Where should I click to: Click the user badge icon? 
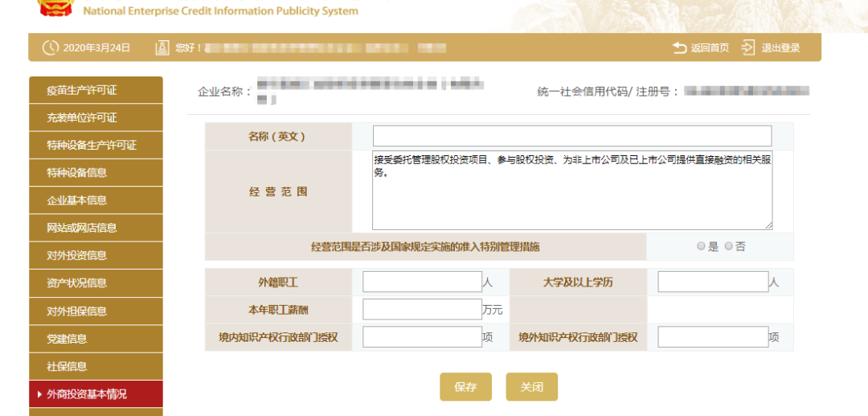tap(162, 47)
